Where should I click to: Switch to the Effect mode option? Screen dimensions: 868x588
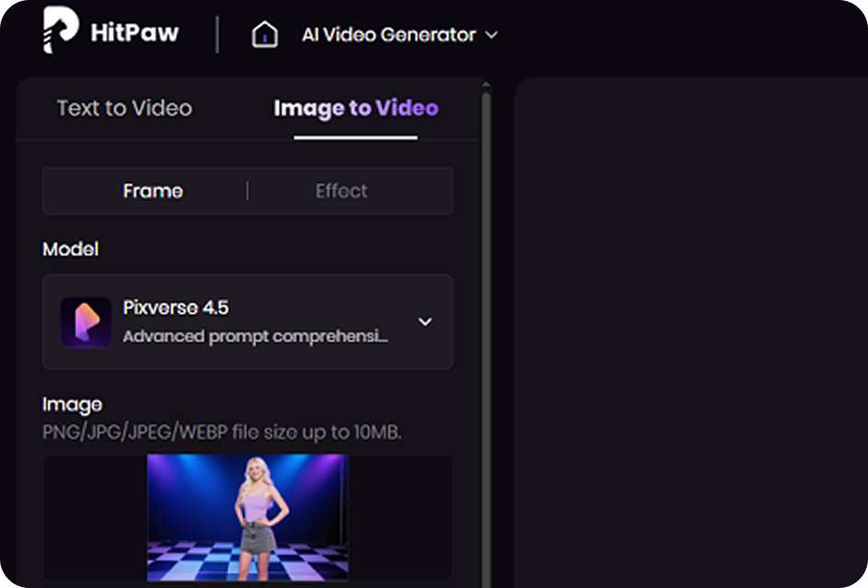(341, 191)
